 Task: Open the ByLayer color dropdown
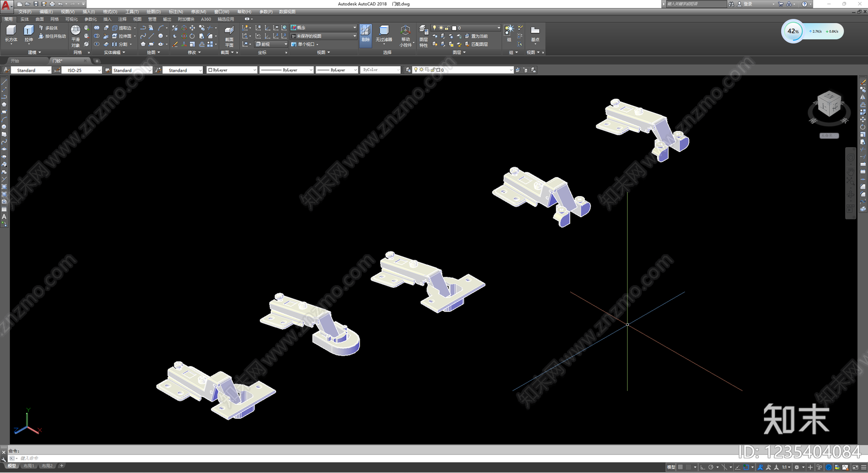[232, 70]
